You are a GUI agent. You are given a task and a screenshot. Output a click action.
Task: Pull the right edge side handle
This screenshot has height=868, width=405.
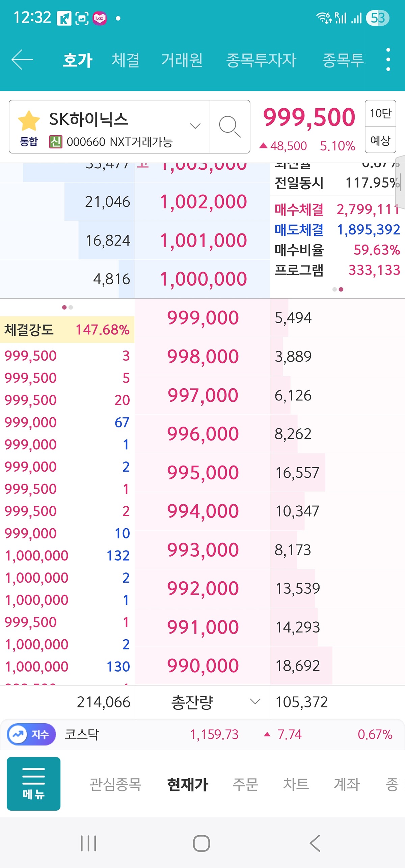[400, 177]
